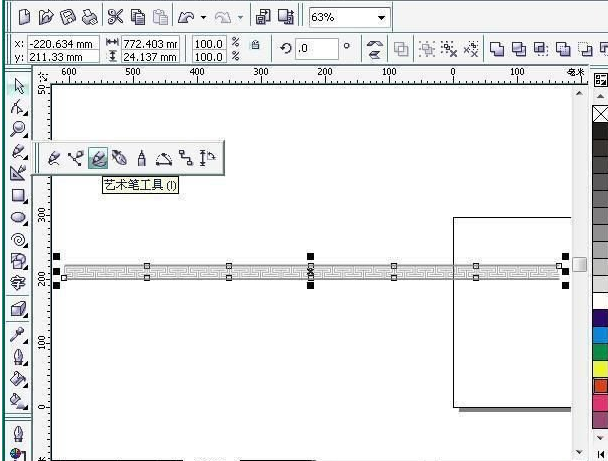The width and height of the screenshot is (608, 461).
Task: Select the Interactive fill tool
Action: pos(18,401)
